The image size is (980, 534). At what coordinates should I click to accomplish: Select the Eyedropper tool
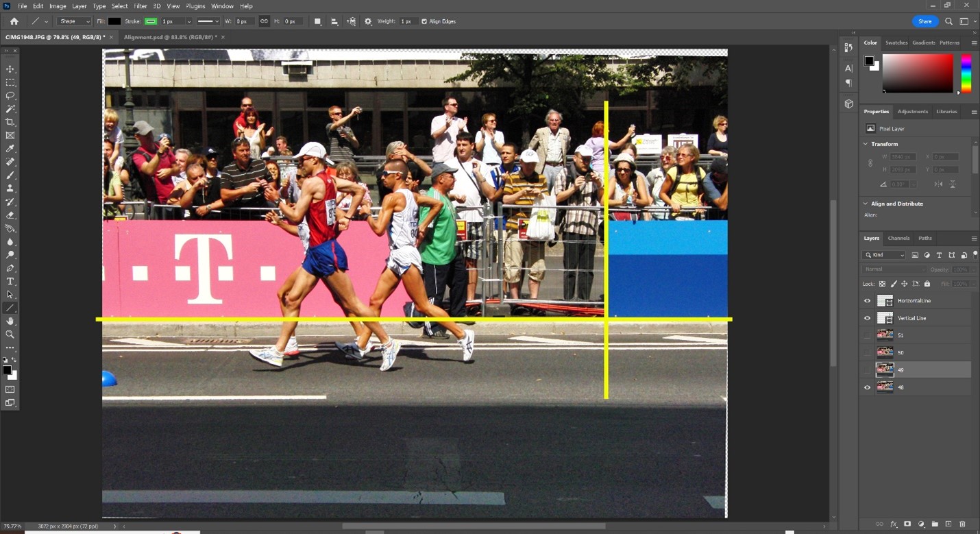pyautogui.click(x=10, y=149)
